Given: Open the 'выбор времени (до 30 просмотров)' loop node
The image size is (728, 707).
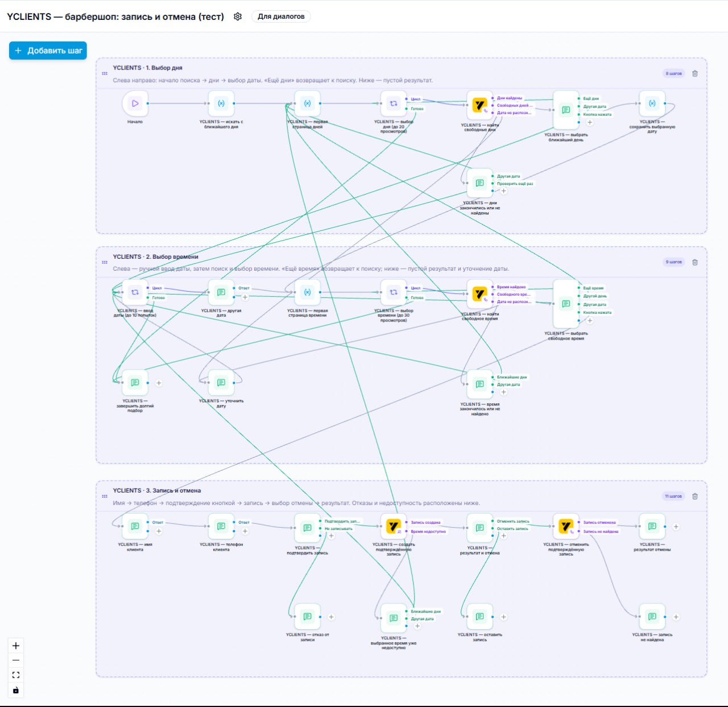Looking at the screenshot, I should (393, 292).
